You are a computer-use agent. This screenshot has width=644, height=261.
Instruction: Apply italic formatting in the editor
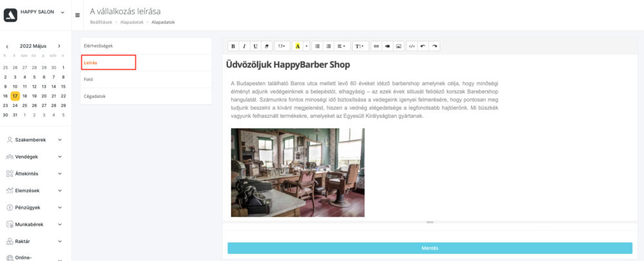pyautogui.click(x=244, y=46)
